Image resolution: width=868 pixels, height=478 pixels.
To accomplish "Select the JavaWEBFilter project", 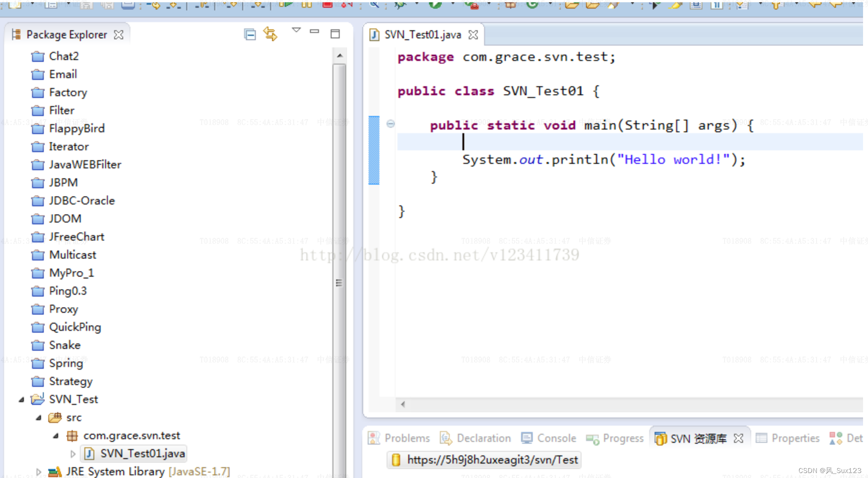I will (x=85, y=165).
